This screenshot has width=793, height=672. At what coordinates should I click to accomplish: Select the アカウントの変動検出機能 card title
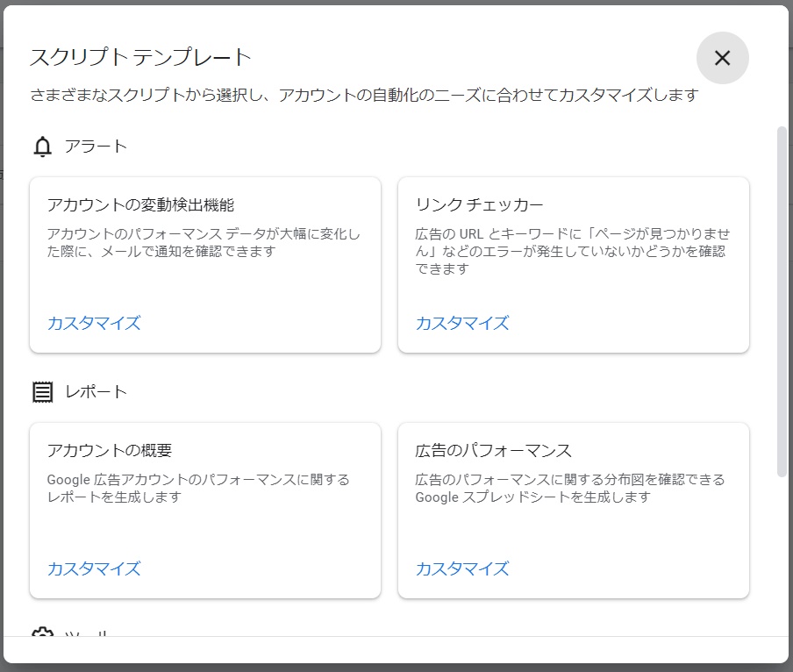click(140, 205)
